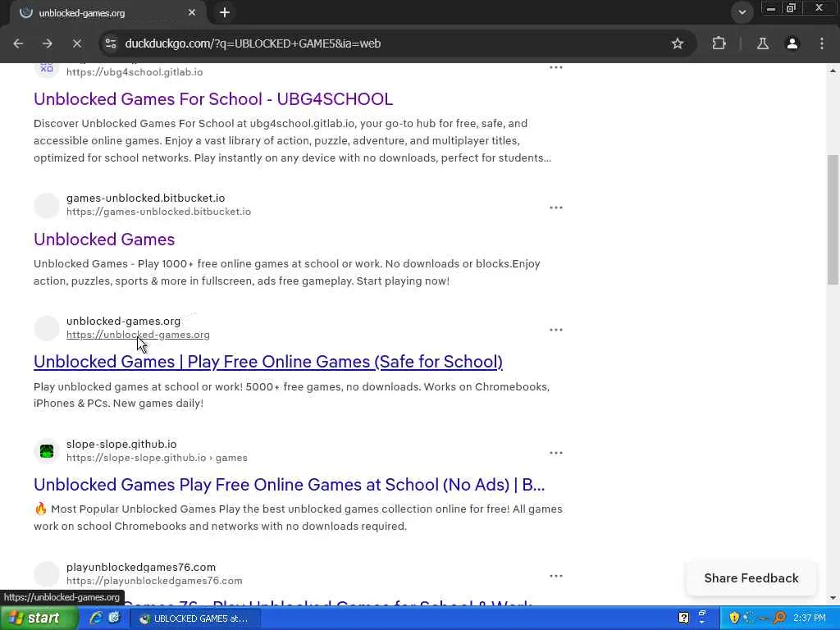Click https://playunblockedgames76.com URL text
This screenshot has height=630, width=840.
coord(154,581)
